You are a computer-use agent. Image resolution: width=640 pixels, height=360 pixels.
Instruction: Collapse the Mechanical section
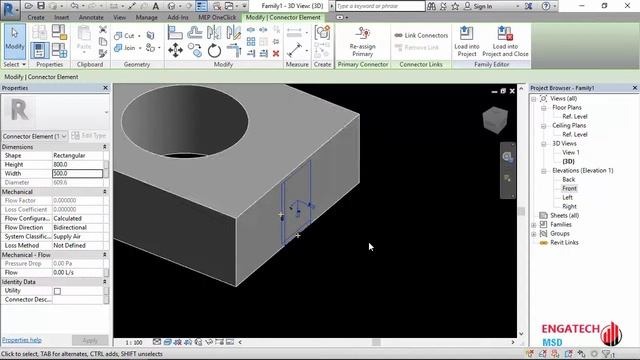pyautogui.click(x=104, y=191)
